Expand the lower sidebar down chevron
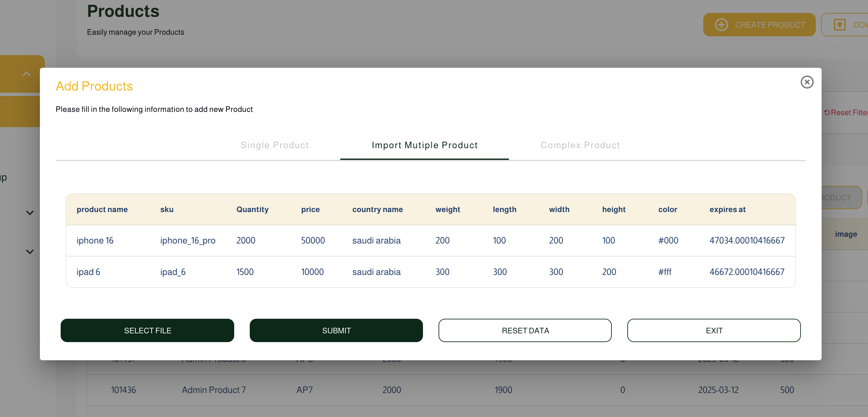The height and width of the screenshot is (417, 868). (x=30, y=252)
